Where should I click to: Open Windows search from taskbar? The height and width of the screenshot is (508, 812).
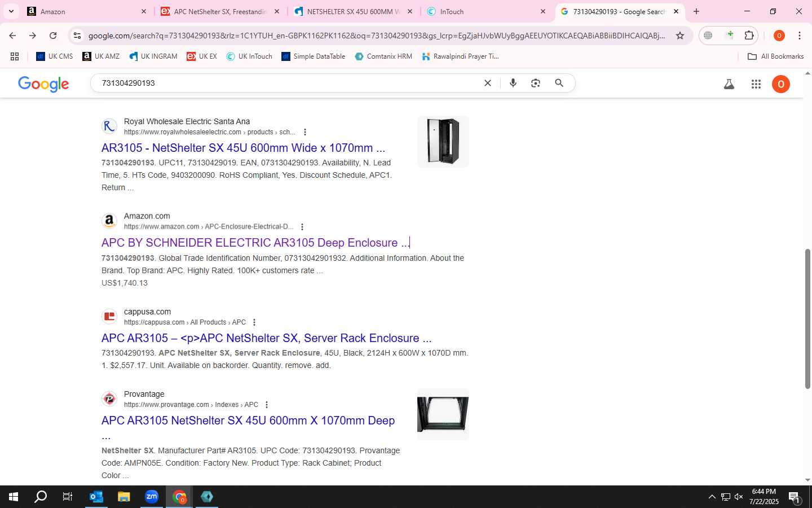tap(41, 497)
